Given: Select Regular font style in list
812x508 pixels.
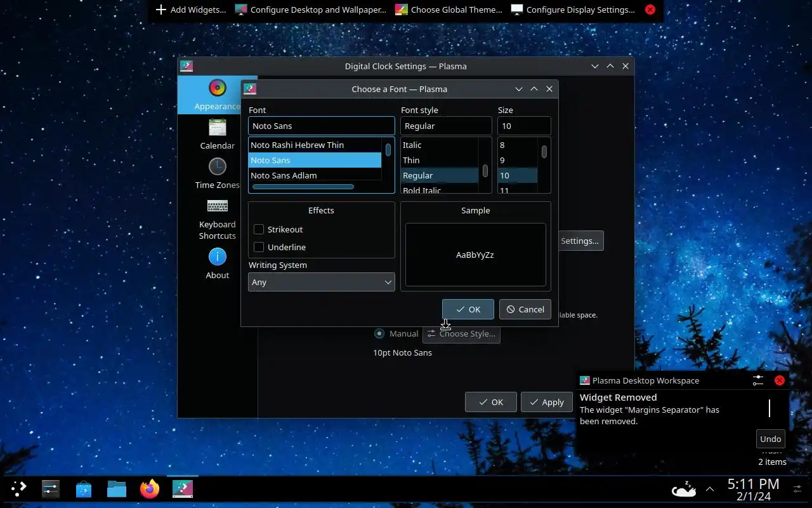Looking at the screenshot, I should click(x=440, y=175).
